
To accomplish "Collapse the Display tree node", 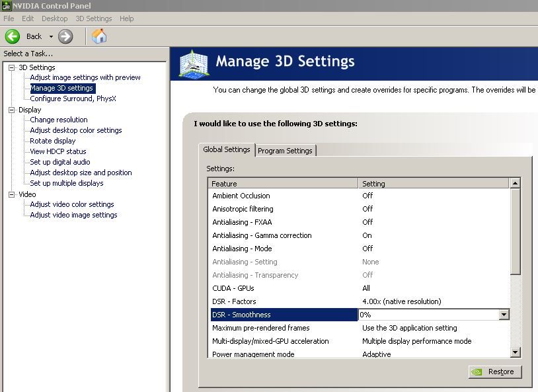I will click(x=12, y=110).
